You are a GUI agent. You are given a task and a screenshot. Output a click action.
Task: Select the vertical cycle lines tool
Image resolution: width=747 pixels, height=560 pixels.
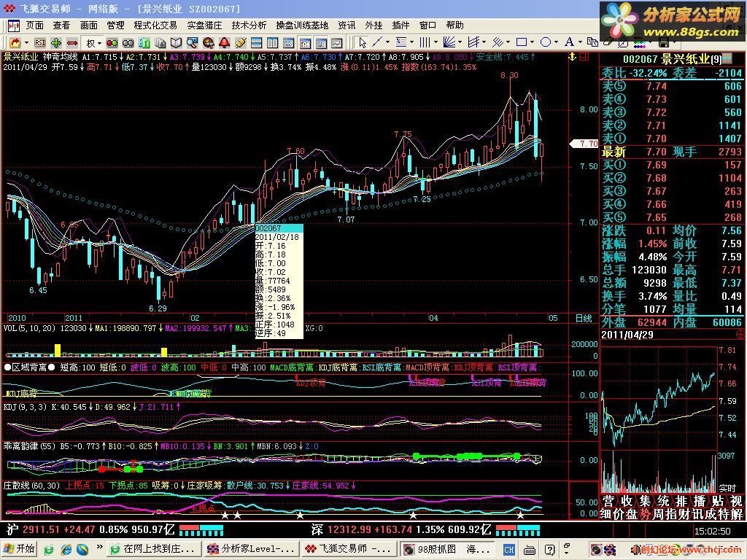[x=425, y=42]
